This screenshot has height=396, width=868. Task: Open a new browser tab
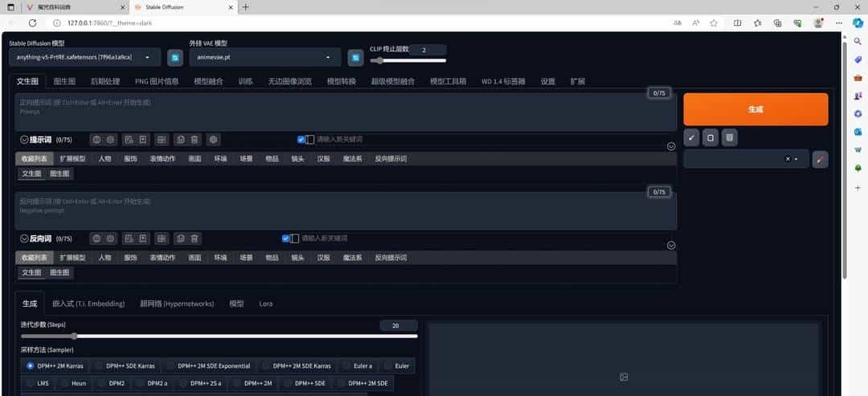(246, 7)
